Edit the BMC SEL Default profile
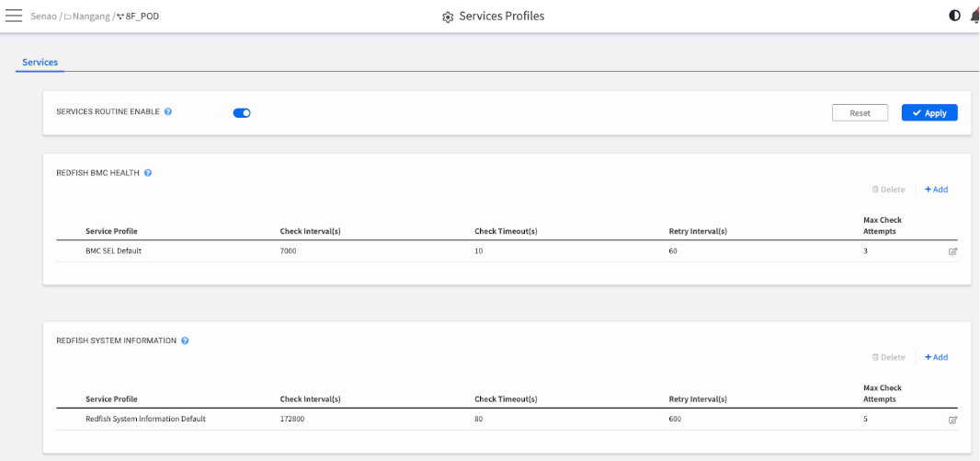The width and height of the screenshot is (980, 461). [x=952, y=251]
